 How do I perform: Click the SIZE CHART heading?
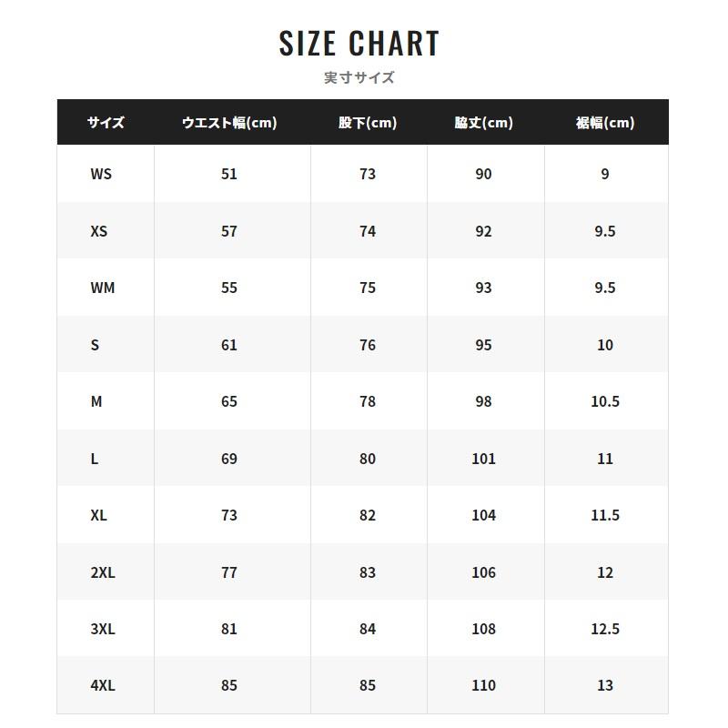tap(359, 44)
